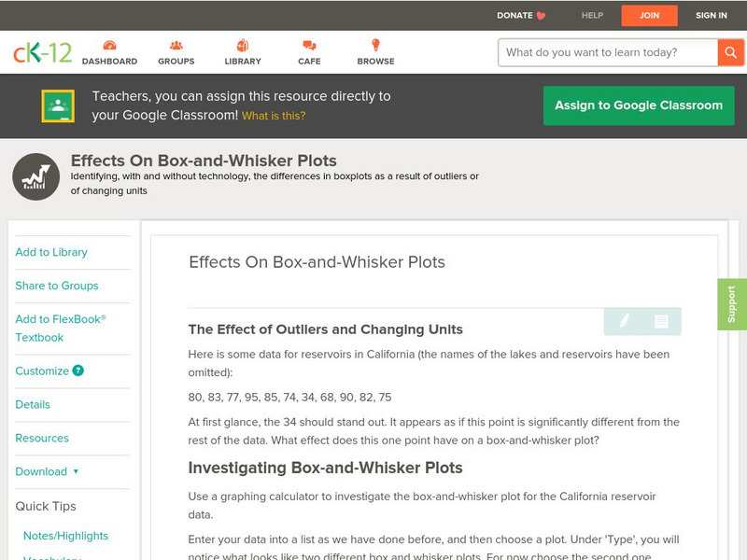The height and width of the screenshot is (560, 747).
Task: Click Assign to Google Classroom button
Action: click(639, 105)
